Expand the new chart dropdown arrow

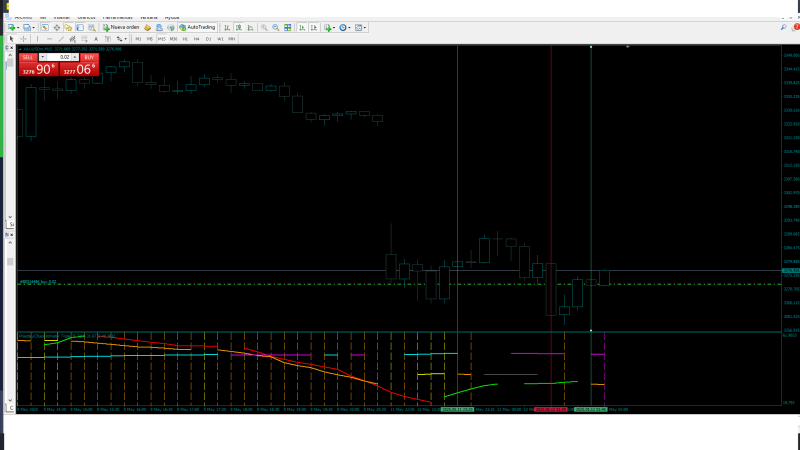coord(18,28)
